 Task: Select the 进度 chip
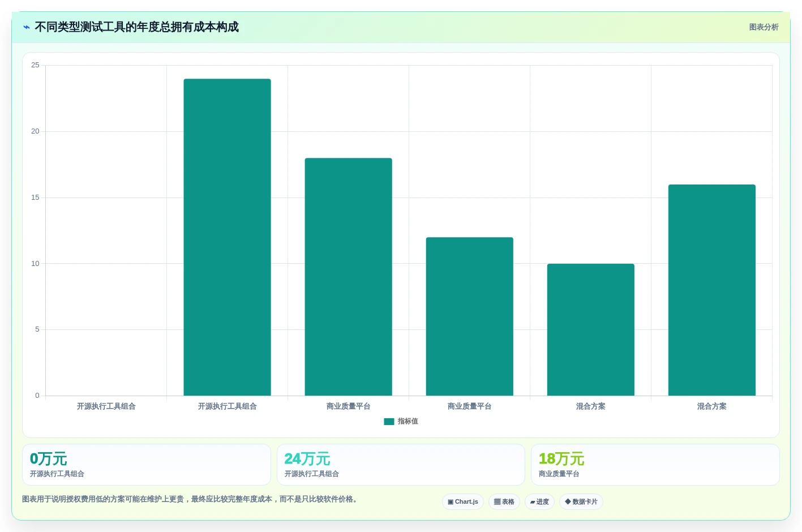click(539, 502)
